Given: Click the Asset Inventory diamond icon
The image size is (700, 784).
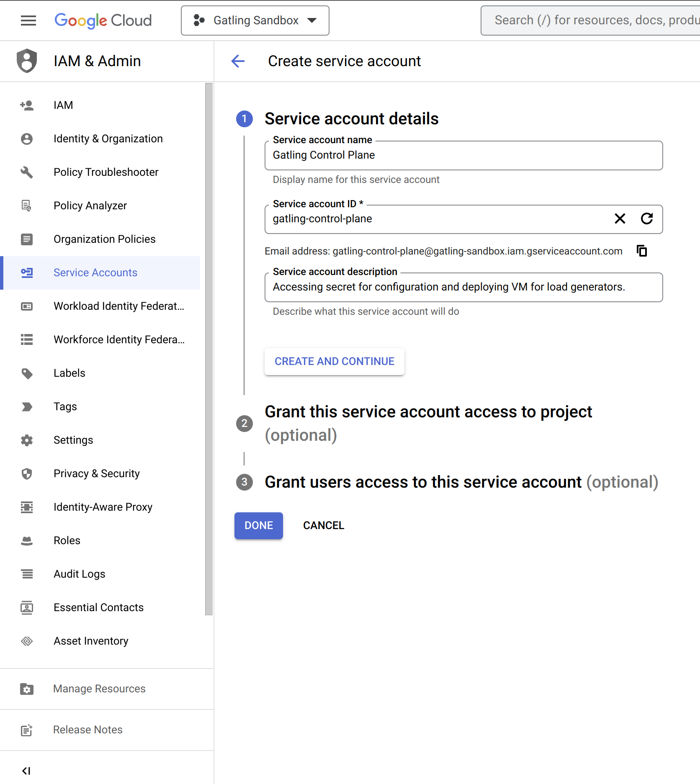Looking at the screenshot, I should tap(27, 641).
